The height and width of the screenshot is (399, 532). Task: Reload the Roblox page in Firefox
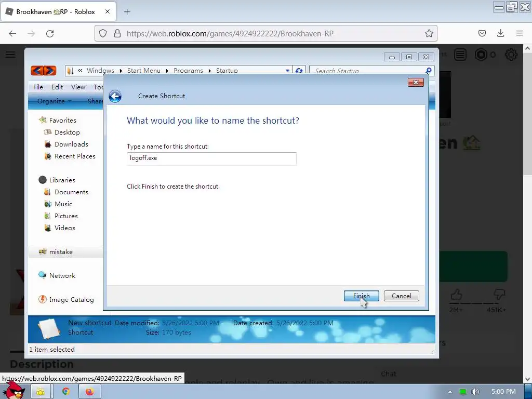(x=50, y=34)
